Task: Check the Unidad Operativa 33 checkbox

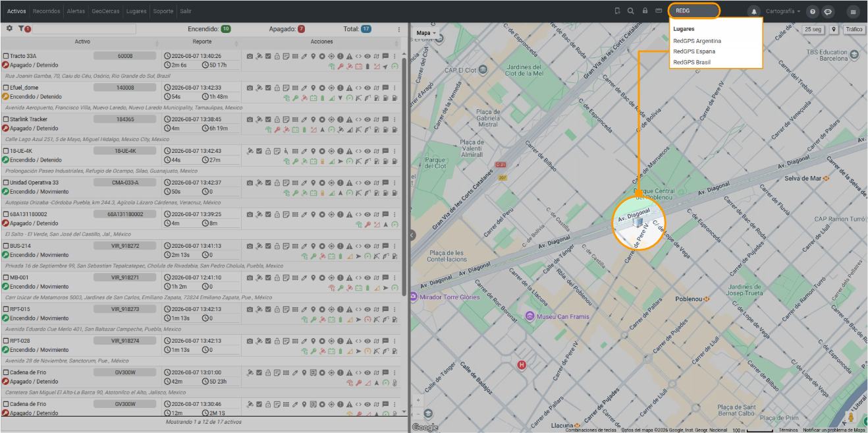Action: (x=6, y=183)
